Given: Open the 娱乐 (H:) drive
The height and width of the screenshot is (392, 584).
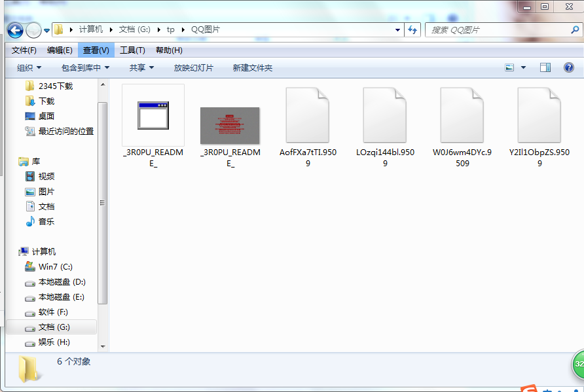Looking at the screenshot, I should click(47, 342).
